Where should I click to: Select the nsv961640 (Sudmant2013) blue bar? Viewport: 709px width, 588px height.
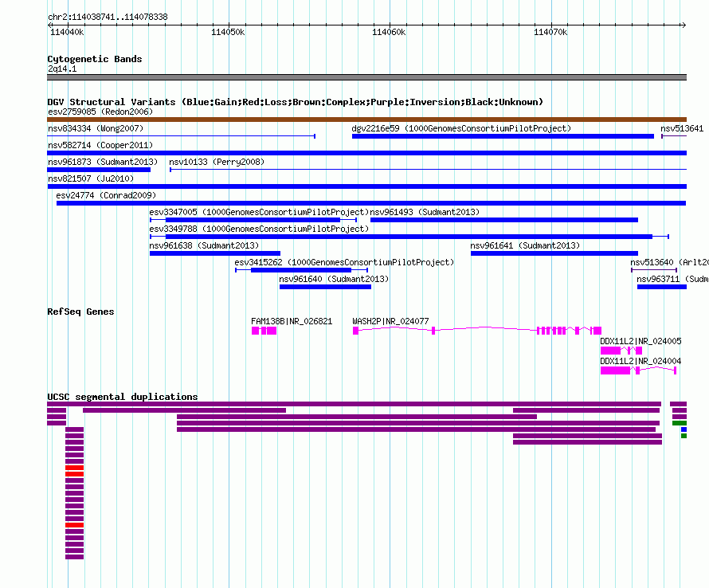tap(325, 287)
